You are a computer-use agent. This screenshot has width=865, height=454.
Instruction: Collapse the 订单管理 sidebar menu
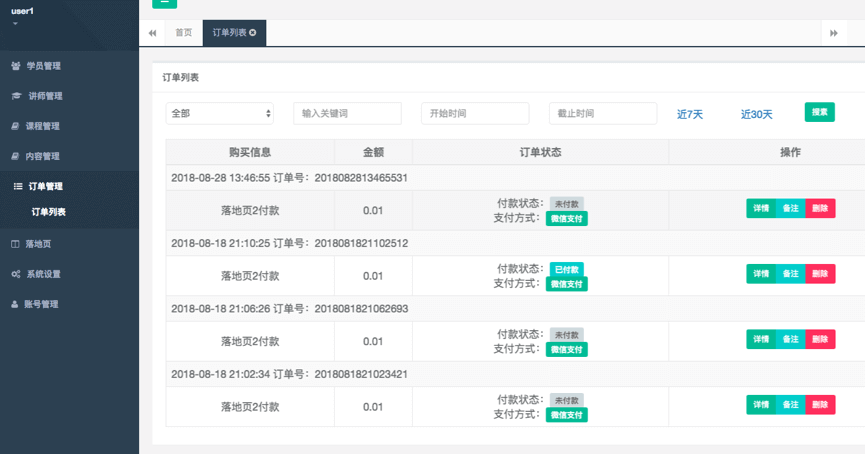pos(45,186)
